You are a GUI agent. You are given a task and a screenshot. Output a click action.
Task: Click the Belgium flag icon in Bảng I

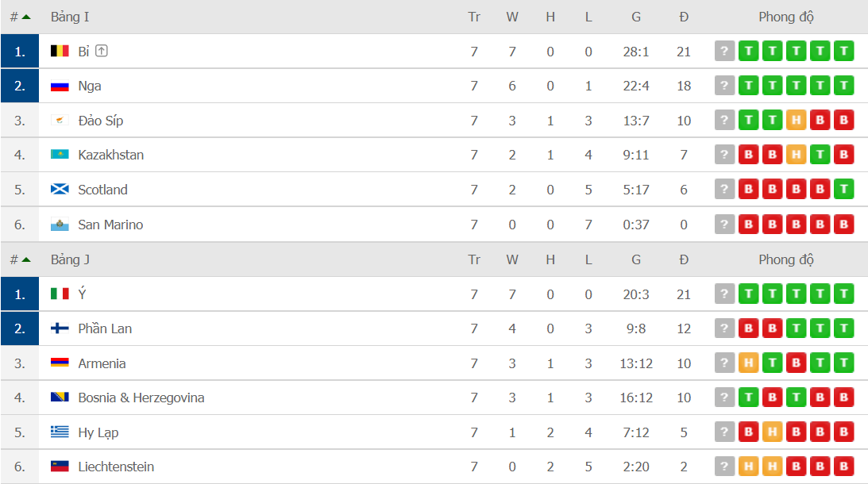pos(60,52)
